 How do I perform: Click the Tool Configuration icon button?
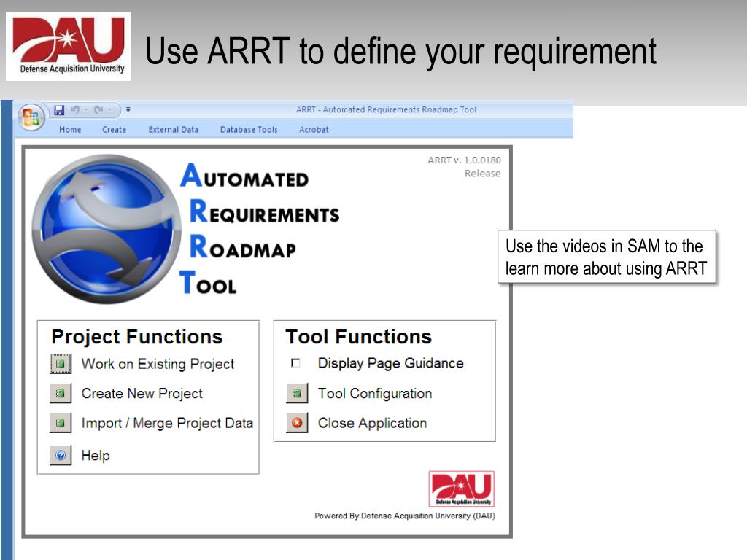point(297,393)
